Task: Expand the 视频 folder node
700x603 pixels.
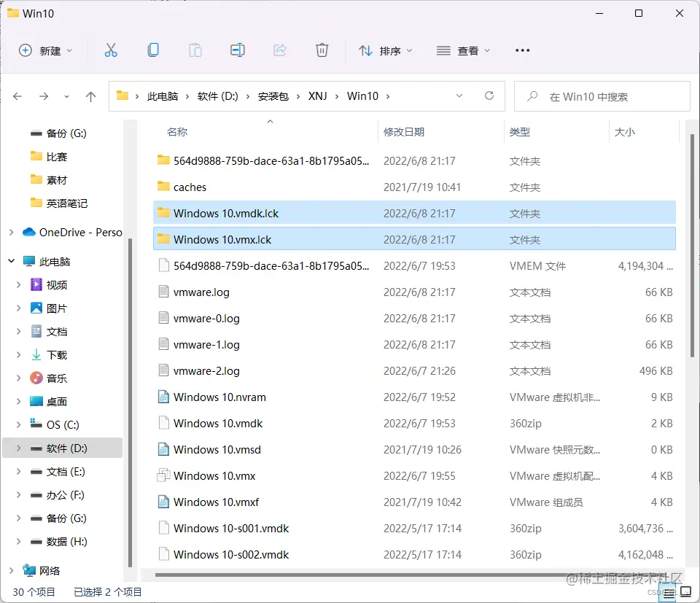Action: tap(18, 285)
